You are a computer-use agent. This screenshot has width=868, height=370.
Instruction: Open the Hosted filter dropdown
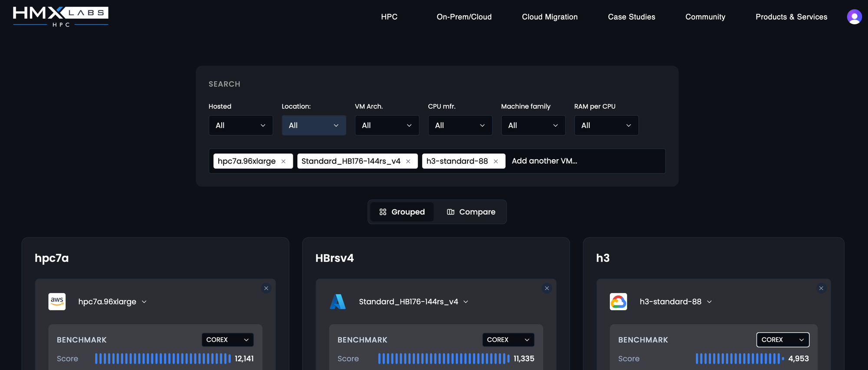[x=240, y=125]
